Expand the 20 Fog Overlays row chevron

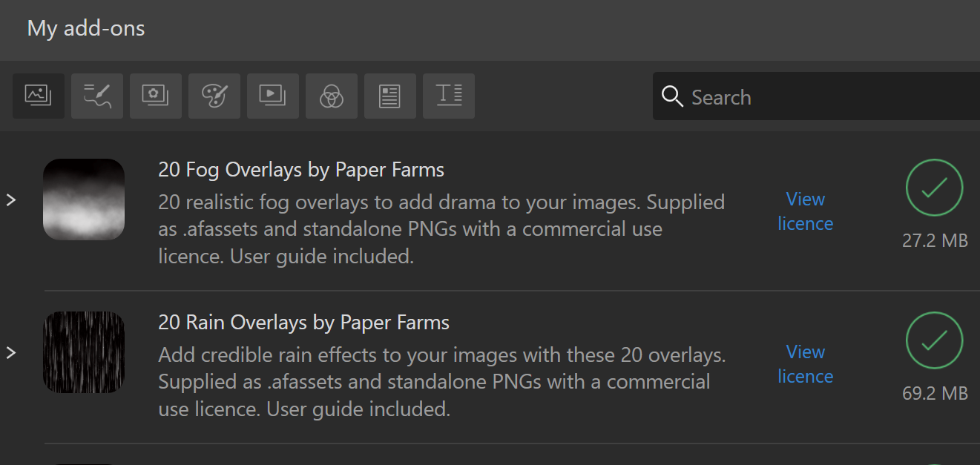click(11, 199)
